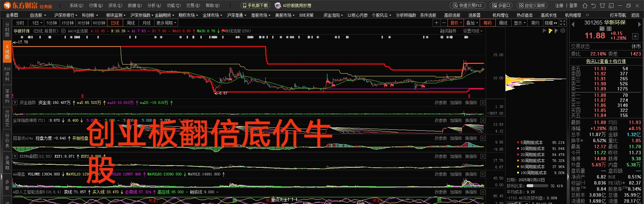Click the 登录 login link
Screen dimensions: 644x204
[573, 5]
